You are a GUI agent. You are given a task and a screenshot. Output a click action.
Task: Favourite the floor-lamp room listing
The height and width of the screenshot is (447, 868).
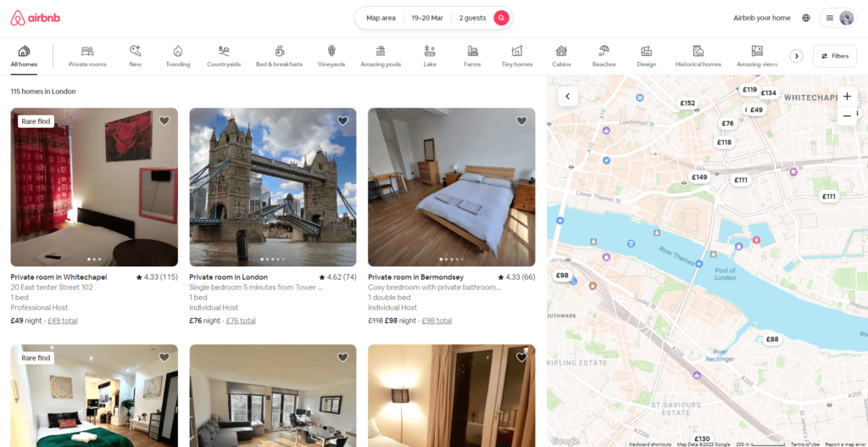click(521, 357)
